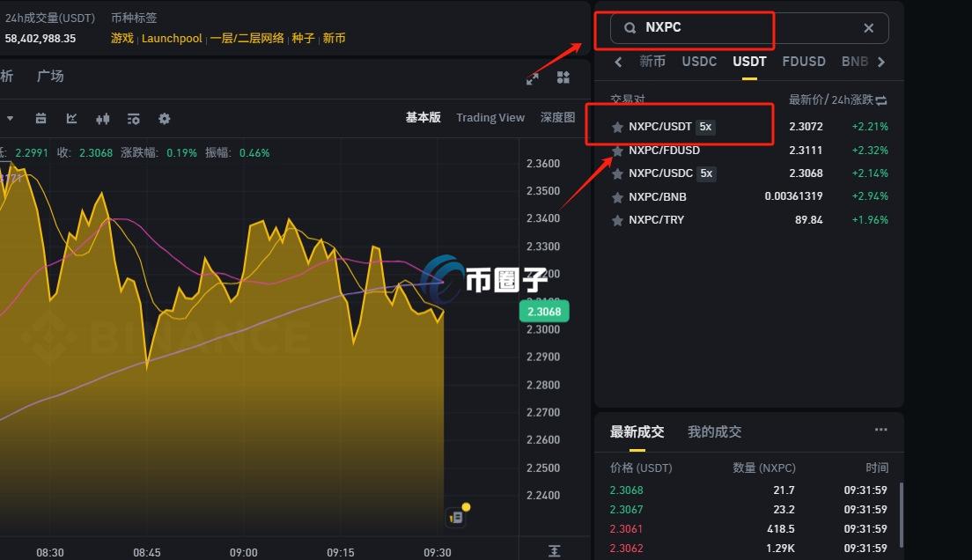The height and width of the screenshot is (560, 972).
Task: Open the Launchpool category link
Action: point(172,38)
